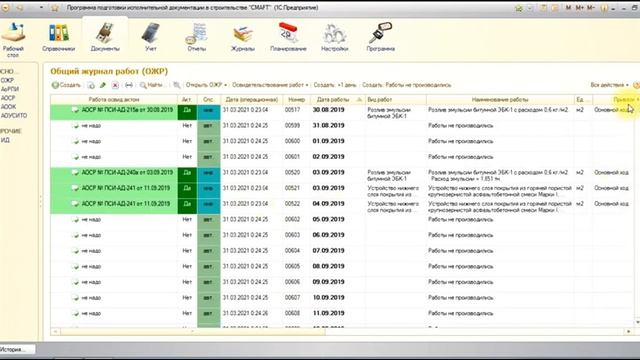Sort by Дата (операционная) column header

(x=252, y=99)
